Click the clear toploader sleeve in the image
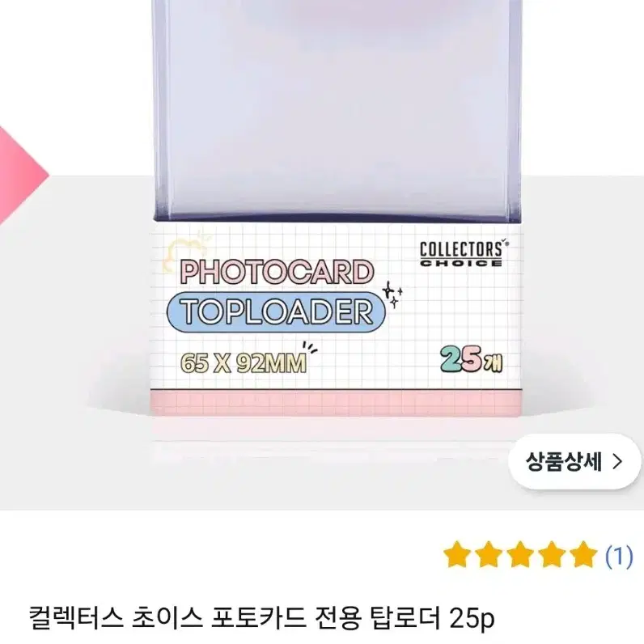Viewport: 644px width, 644px height. (x=336, y=111)
